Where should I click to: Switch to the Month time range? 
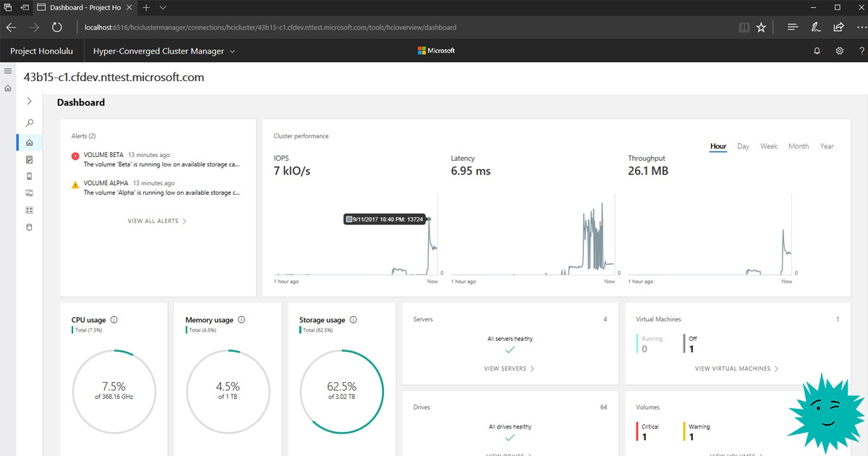799,146
